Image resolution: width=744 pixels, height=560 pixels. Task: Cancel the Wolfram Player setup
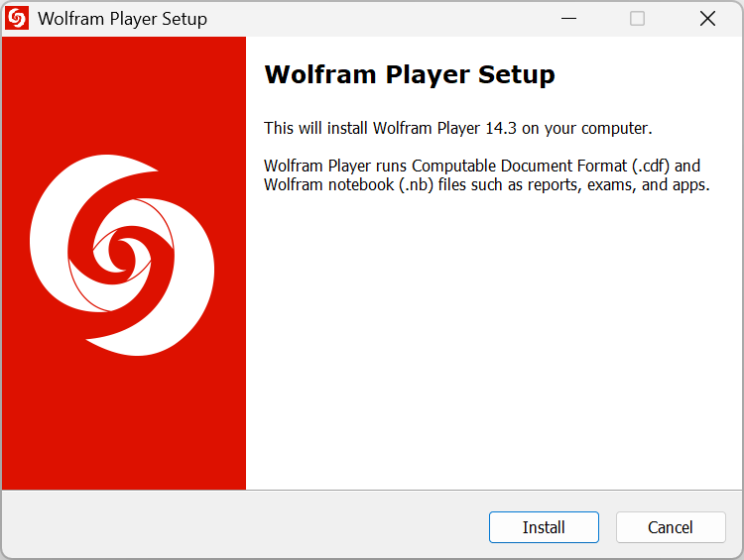[x=671, y=527]
